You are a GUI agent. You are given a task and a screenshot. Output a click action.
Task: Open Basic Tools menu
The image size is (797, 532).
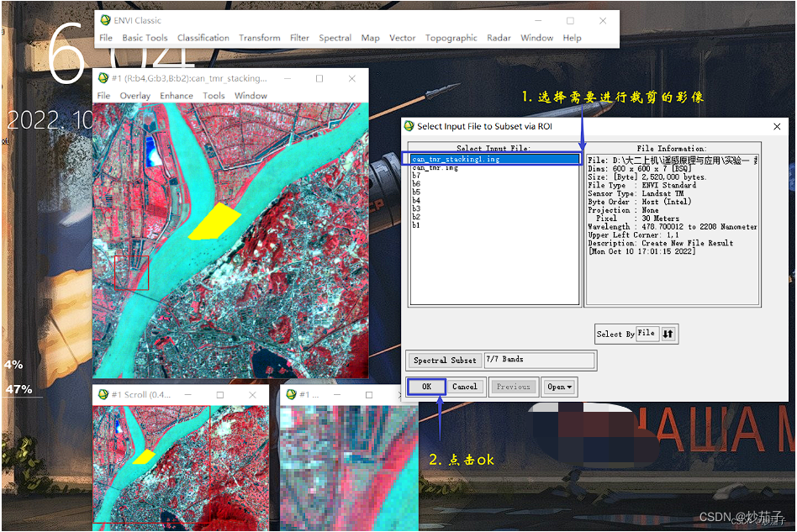(145, 38)
